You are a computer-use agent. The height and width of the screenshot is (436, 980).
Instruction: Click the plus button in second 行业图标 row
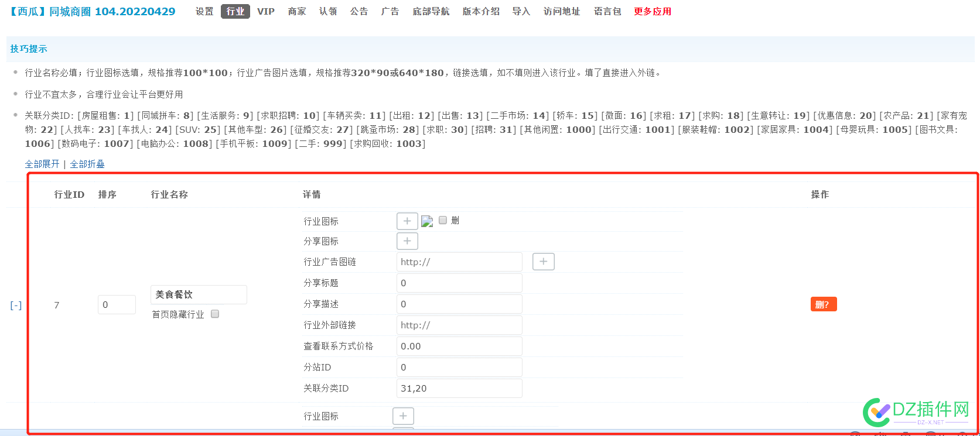[x=403, y=416]
